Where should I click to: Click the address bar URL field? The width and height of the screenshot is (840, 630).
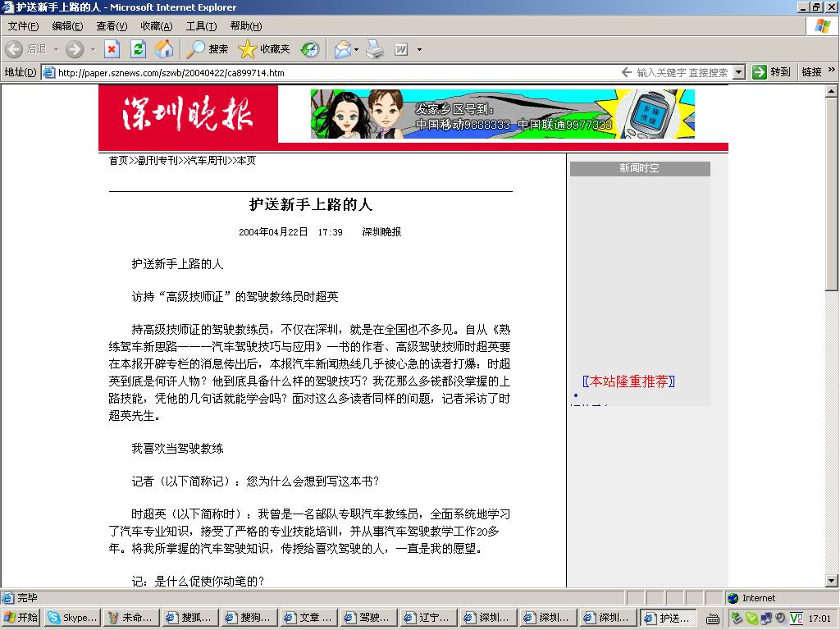click(x=328, y=72)
